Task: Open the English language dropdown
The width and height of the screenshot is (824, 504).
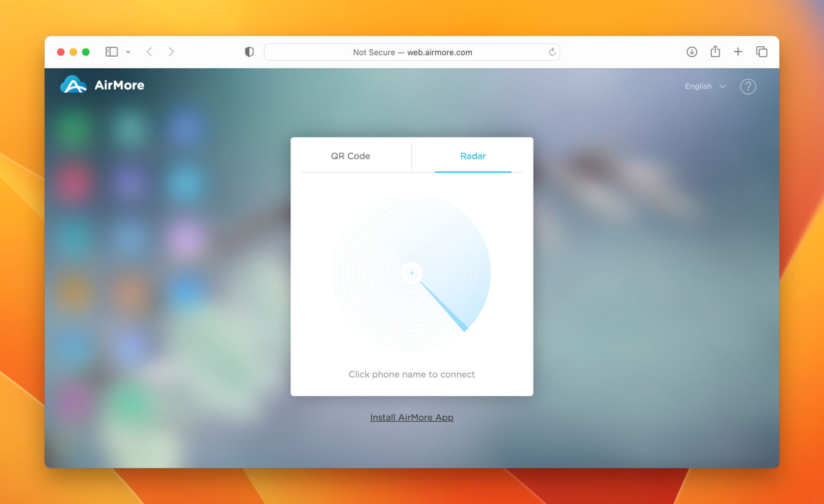Action: click(x=698, y=86)
